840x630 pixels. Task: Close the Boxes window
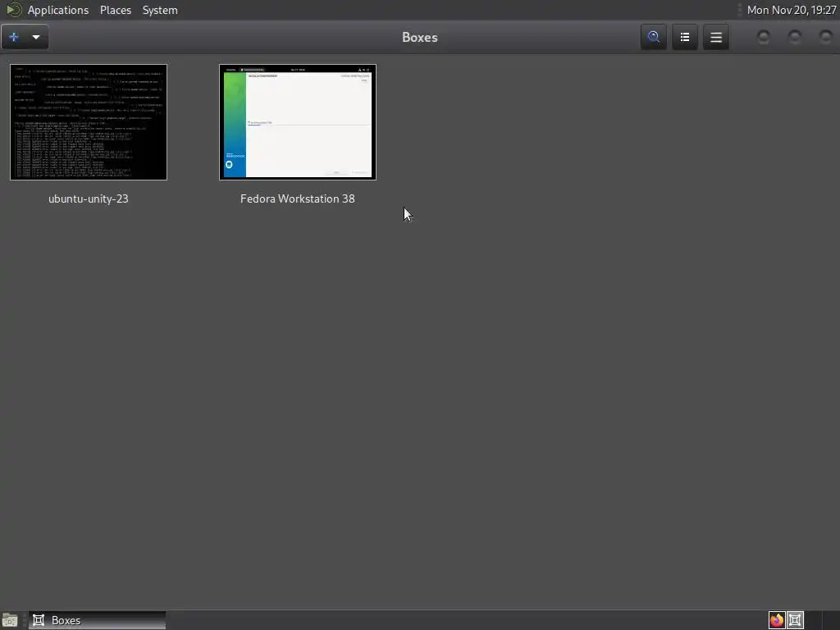[x=825, y=37]
